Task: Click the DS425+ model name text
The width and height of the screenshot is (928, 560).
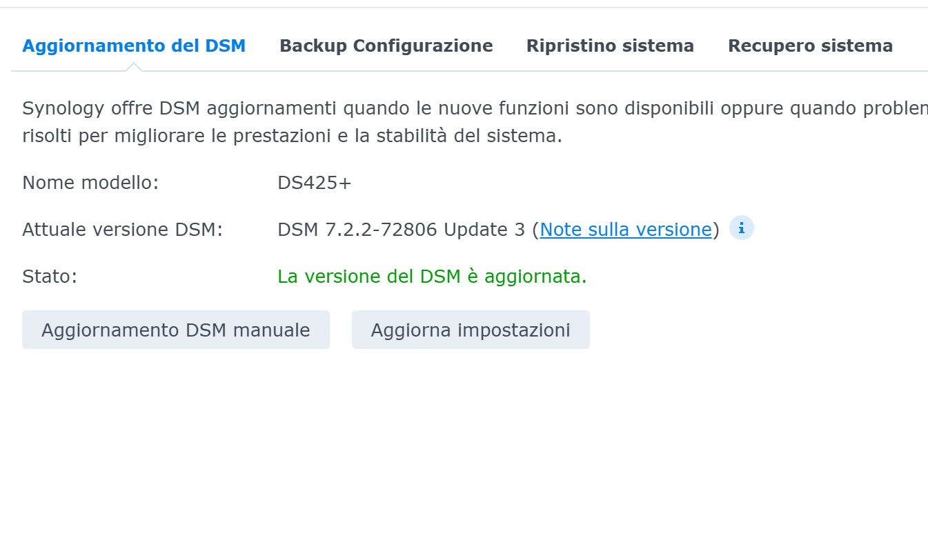Action: tap(315, 183)
